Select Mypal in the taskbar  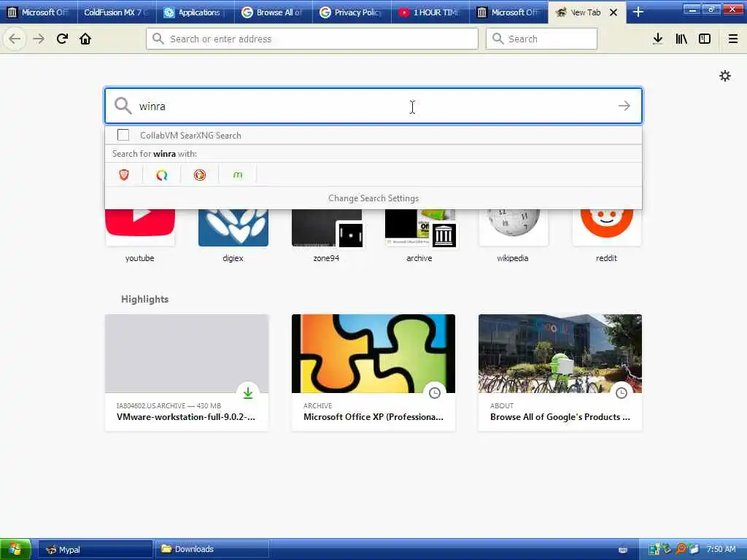pyautogui.click(x=96, y=549)
